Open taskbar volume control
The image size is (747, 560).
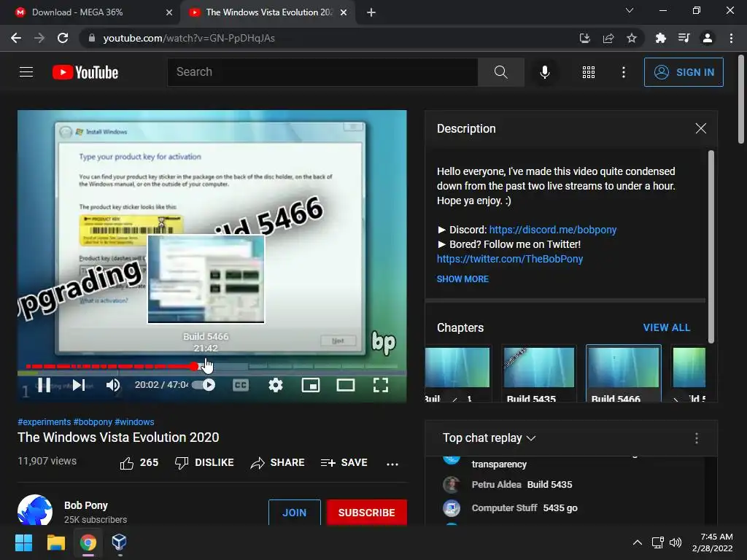click(x=675, y=542)
